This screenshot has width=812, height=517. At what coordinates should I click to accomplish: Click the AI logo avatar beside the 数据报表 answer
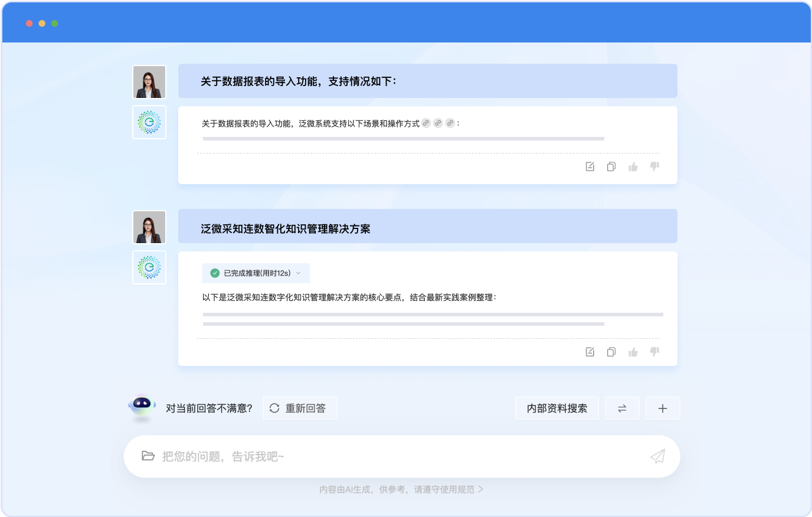click(149, 122)
